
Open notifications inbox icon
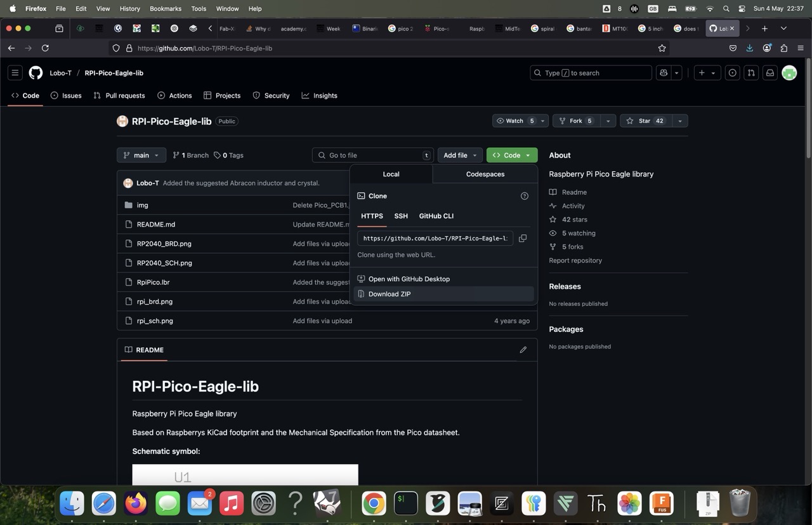click(x=769, y=73)
